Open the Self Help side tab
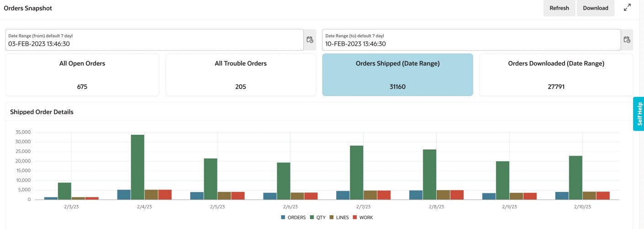This screenshot has width=644, height=229. 639,114
